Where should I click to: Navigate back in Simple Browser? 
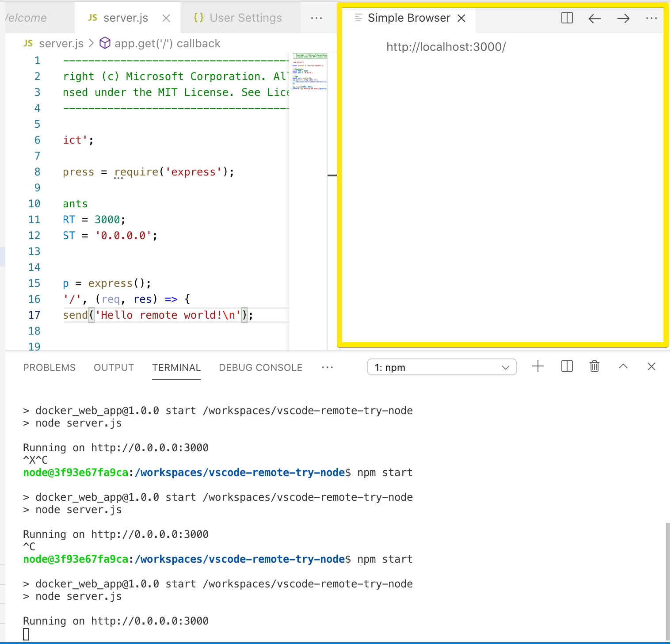tap(594, 18)
